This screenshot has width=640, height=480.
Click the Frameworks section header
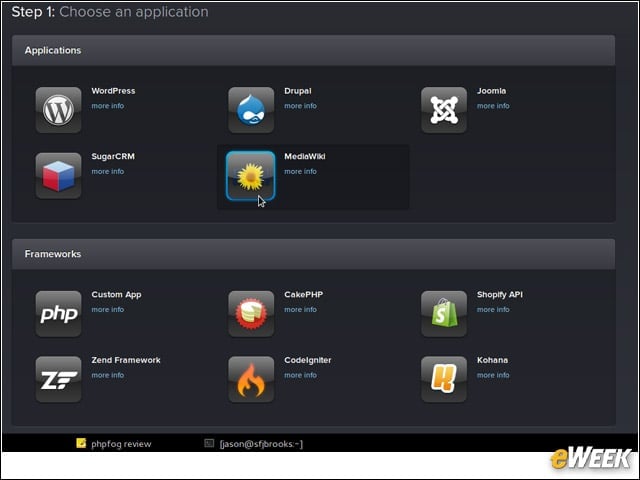(313, 254)
